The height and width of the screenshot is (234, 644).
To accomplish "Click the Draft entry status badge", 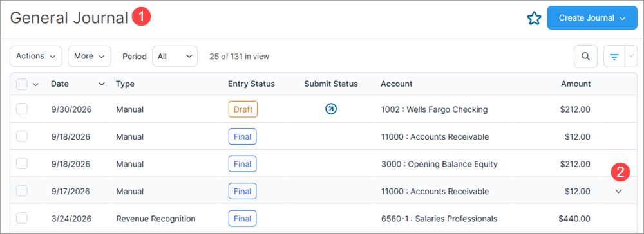I will click(243, 109).
